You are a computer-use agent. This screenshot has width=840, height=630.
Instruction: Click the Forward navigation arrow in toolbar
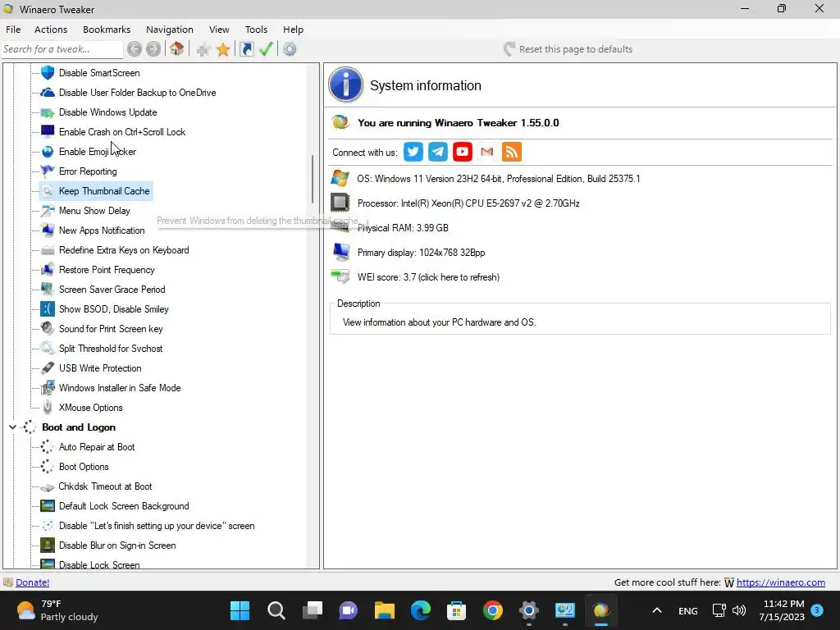tap(153, 49)
